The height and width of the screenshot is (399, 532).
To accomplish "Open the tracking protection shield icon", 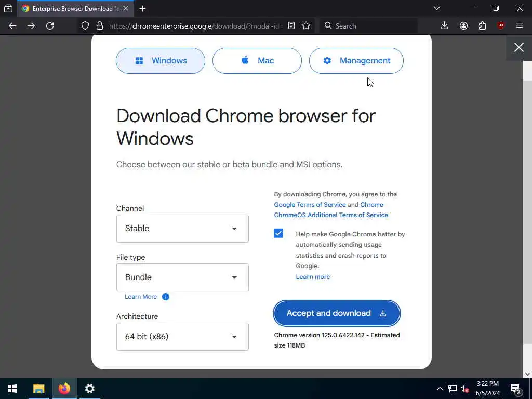I will tap(85, 26).
